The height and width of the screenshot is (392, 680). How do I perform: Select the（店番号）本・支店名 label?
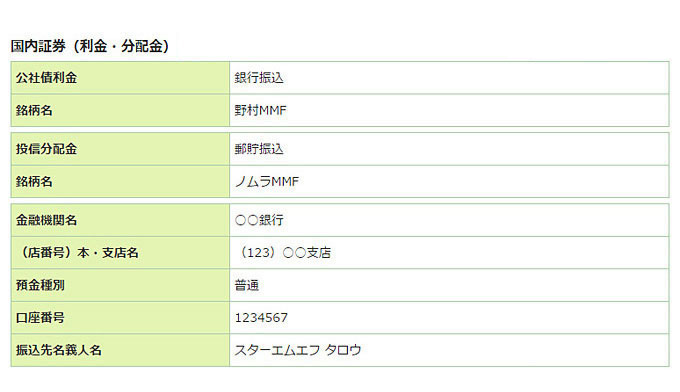tap(77, 253)
